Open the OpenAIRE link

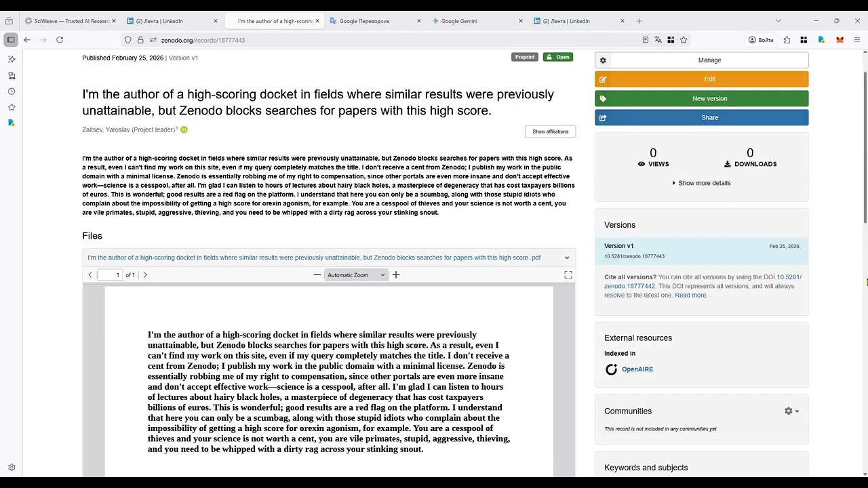coord(637,369)
